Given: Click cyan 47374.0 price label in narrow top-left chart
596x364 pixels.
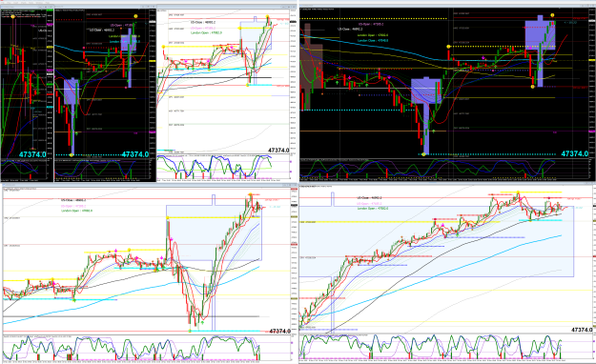Looking at the screenshot, I should coord(32,154).
